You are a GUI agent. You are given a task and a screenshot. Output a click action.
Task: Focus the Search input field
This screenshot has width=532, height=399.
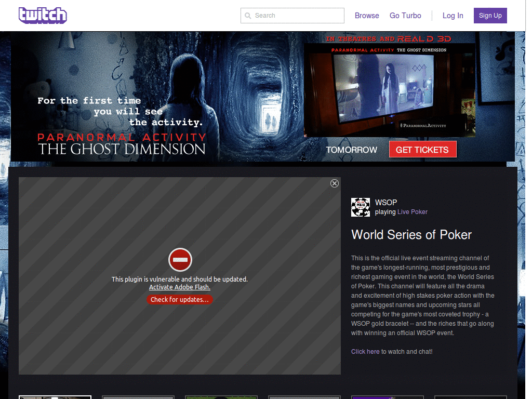pos(292,16)
